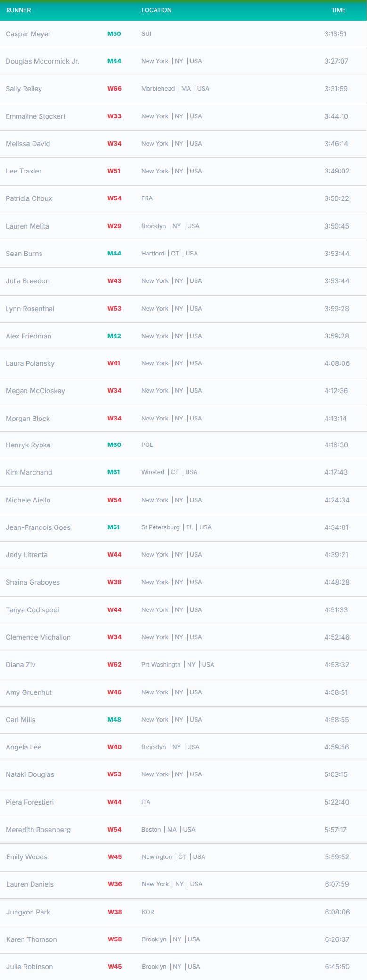Open Jungyon Park's result
The height and width of the screenshot is (980, 367).
tap(183, 912)
